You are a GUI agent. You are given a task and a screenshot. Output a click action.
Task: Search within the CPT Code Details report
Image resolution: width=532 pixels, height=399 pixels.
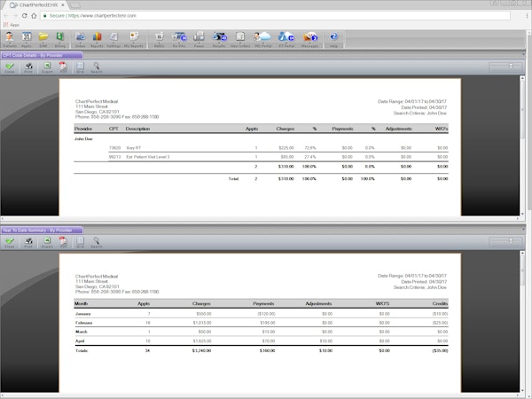tap(96, 67)
